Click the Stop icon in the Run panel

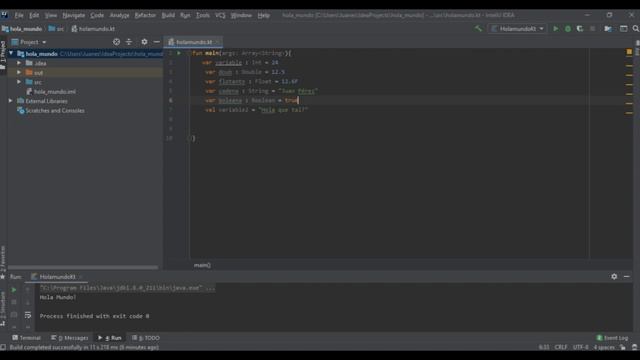coord(13,302)
